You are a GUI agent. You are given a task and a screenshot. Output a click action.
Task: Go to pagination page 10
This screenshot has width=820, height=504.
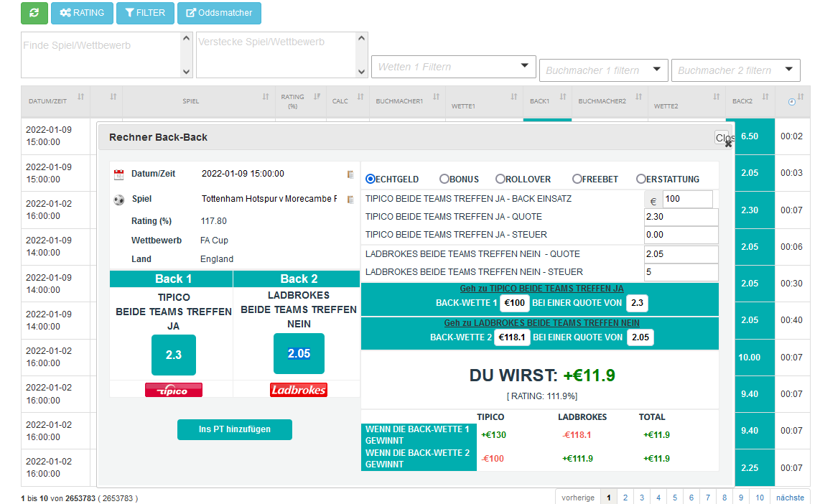tap(760, 498)
